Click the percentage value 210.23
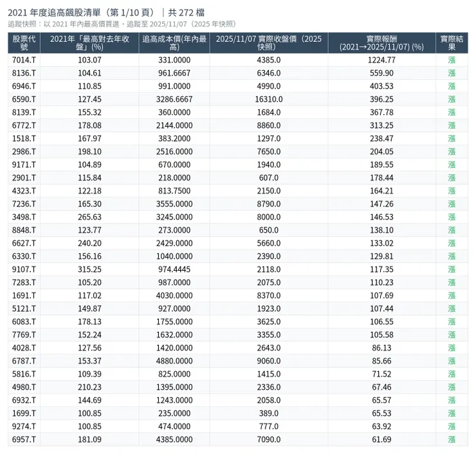The height and width of the screenshot is (454, 476). click(89, 387)
